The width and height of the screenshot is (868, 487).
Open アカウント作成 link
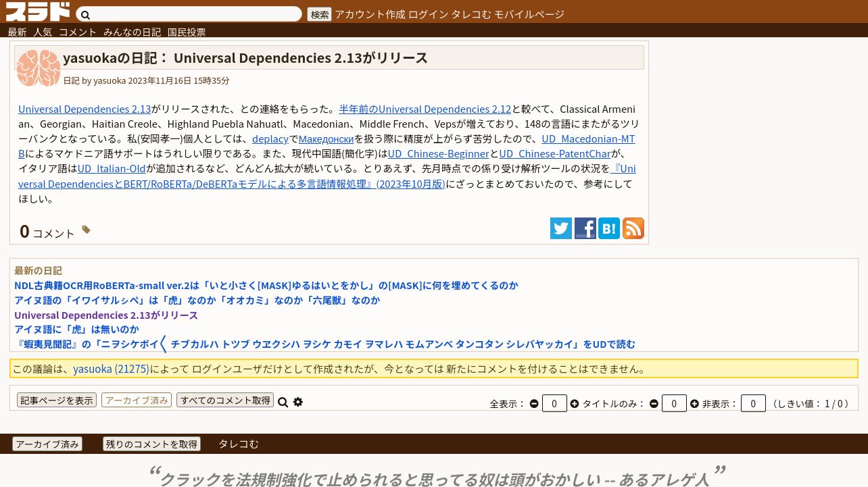click(370, 14)
